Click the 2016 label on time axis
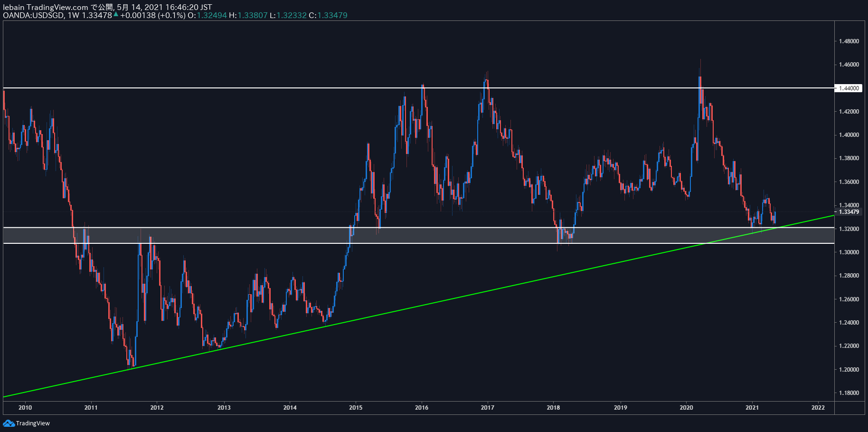This screenshot has width=868, height=432. pyautogui.click(x=422, y=407)
